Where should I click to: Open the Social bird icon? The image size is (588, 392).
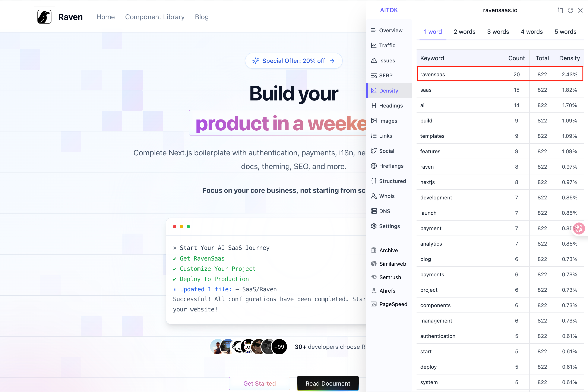coord(373,151)
